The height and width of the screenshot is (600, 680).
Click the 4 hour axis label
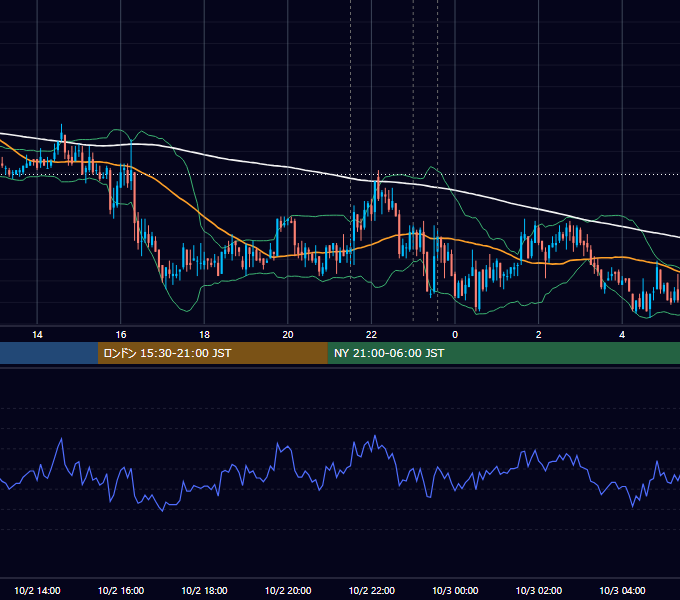(x=622, y=335)
